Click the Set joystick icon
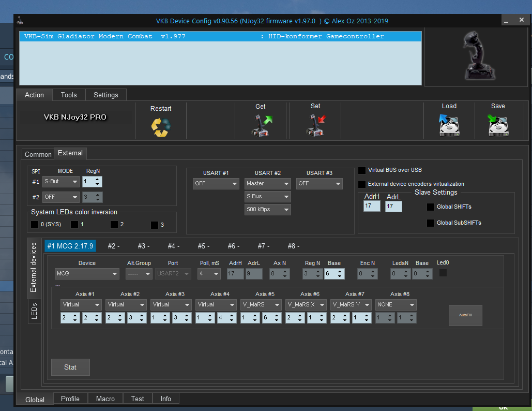 point(315,125)
